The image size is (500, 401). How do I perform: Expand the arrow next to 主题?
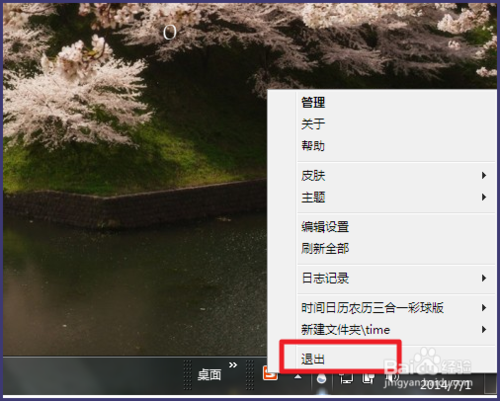coord(484,197)
